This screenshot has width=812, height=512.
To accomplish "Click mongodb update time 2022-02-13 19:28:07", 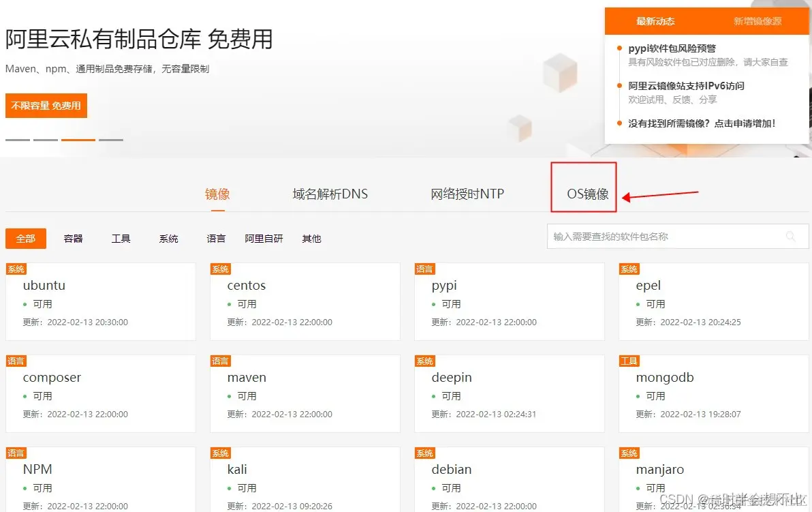I will (x=701, y=415).
